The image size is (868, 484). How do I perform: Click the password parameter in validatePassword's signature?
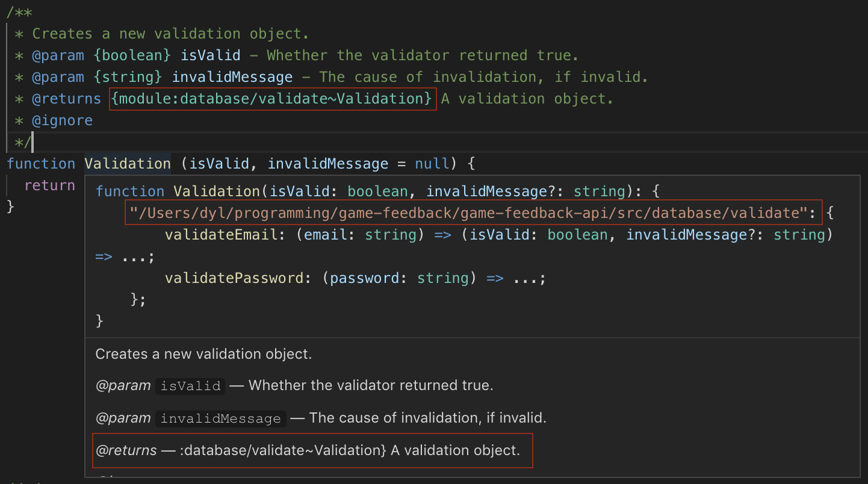[x=364, y=278]
